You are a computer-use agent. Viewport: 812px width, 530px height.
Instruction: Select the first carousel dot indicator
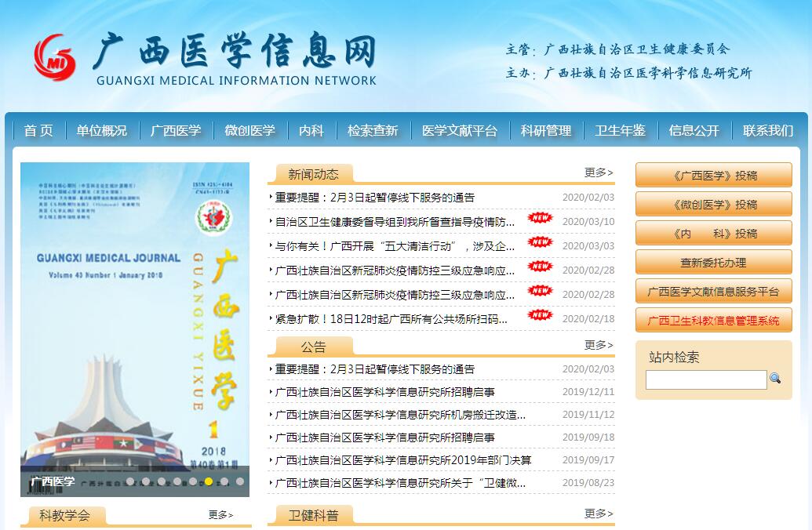130,481
